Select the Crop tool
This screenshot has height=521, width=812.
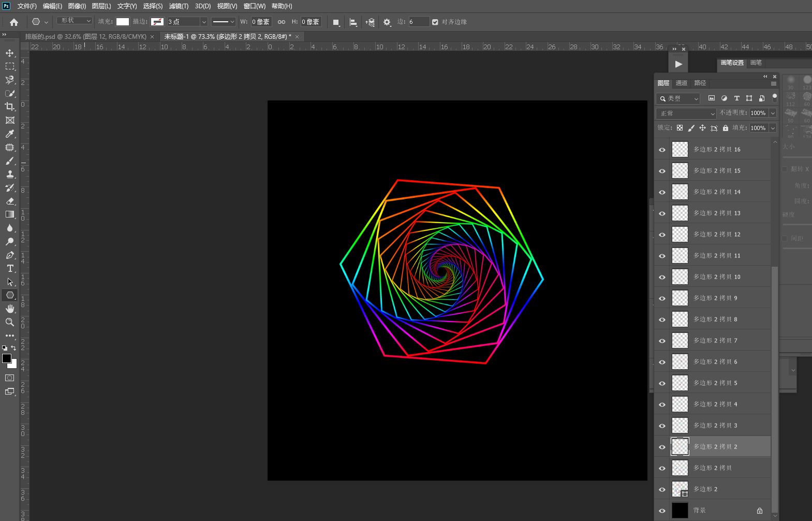tap(10, 107)
